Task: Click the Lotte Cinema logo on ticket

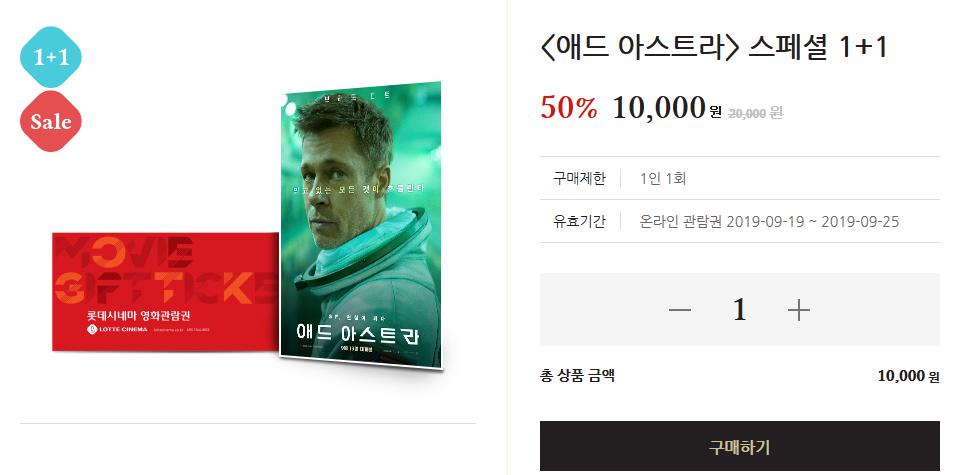Action: (x=118, y=329)
